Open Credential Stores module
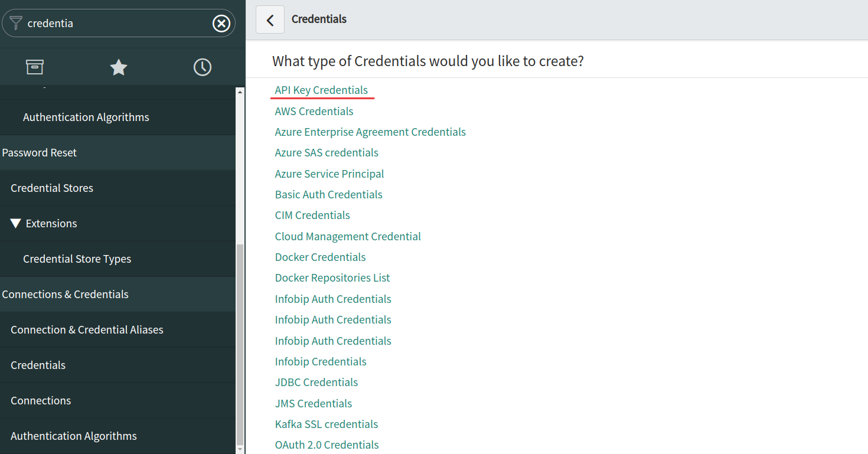Viewport: 868px width, 454px height. coord(52,188)
